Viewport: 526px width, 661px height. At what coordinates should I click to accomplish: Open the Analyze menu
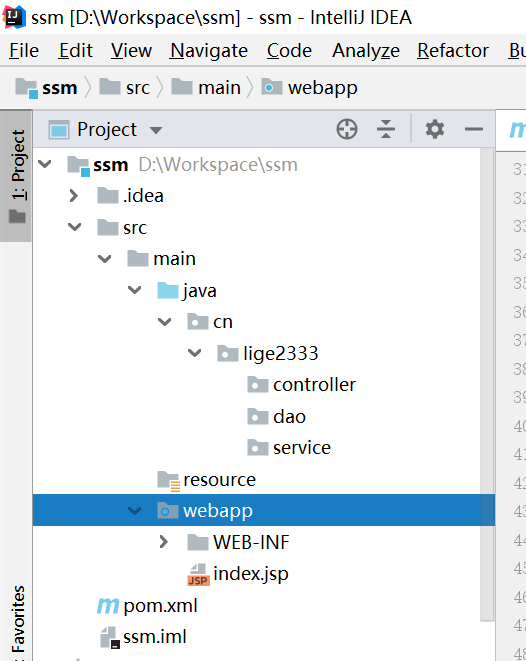click(x=366, y=51)
